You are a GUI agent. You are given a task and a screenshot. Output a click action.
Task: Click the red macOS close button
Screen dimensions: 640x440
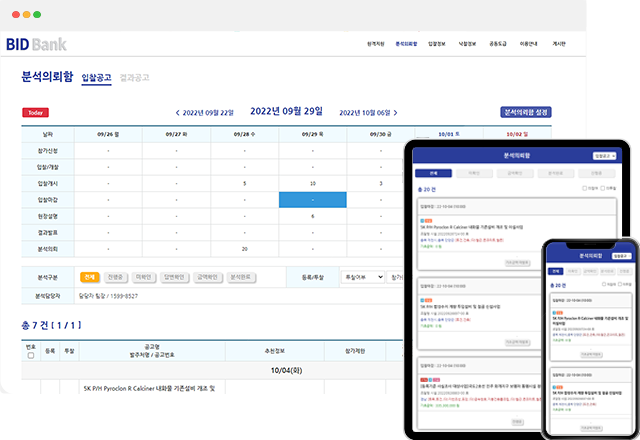[16, 15]
